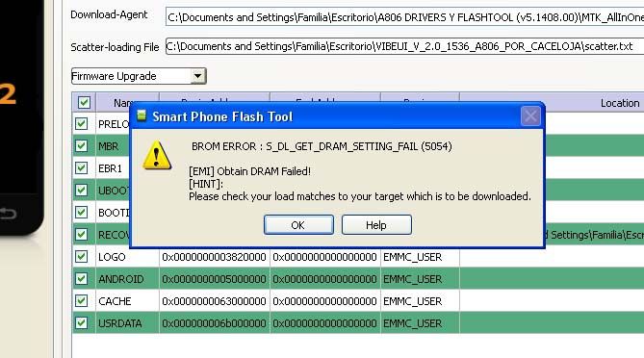The width and height of the screenshot is (644, 358).
Task: Click LOGO begin address 0x0000000003820000
Action: [214, 257]
